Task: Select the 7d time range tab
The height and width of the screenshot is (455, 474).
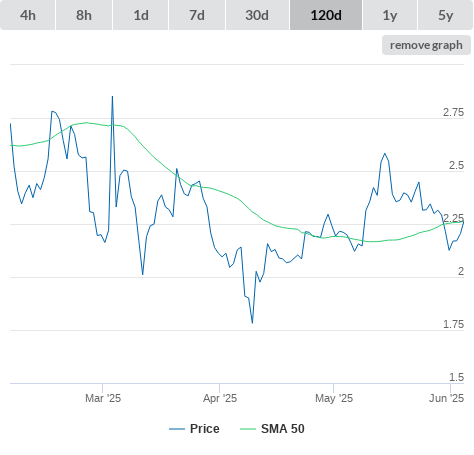Action: pos(197,15)
